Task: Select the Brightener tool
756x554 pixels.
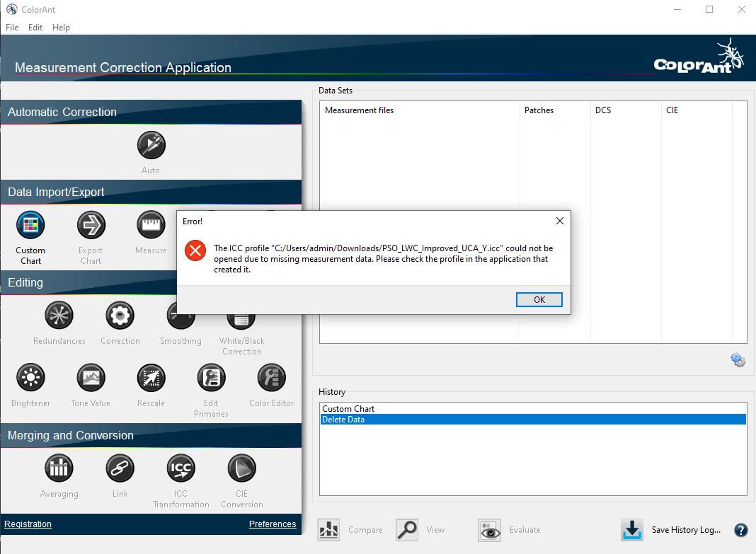Action: point(30,377)
